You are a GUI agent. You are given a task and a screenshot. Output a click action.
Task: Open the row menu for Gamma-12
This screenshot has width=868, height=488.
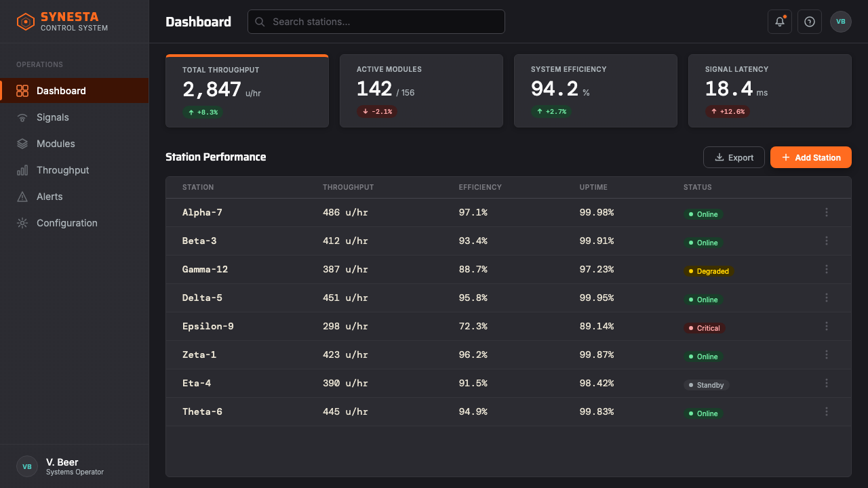coord(827,269)
